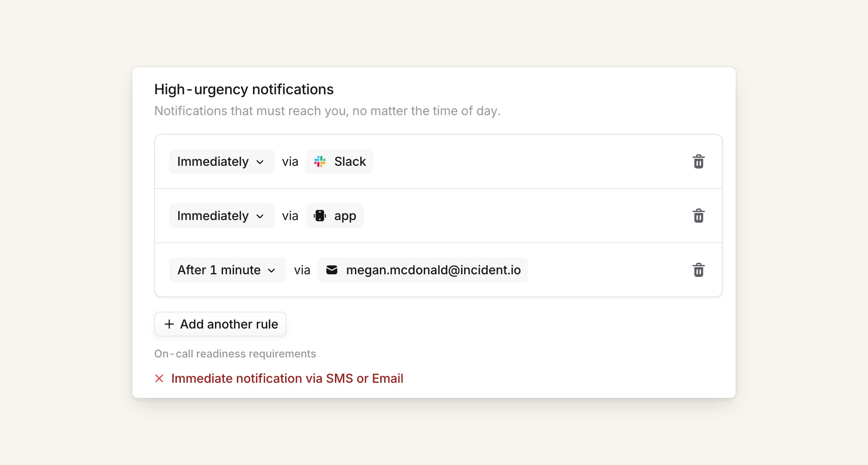The height and width of the screenshot is (465, 868).
Task: Click the email envelope icon
Action: [332, 270]
